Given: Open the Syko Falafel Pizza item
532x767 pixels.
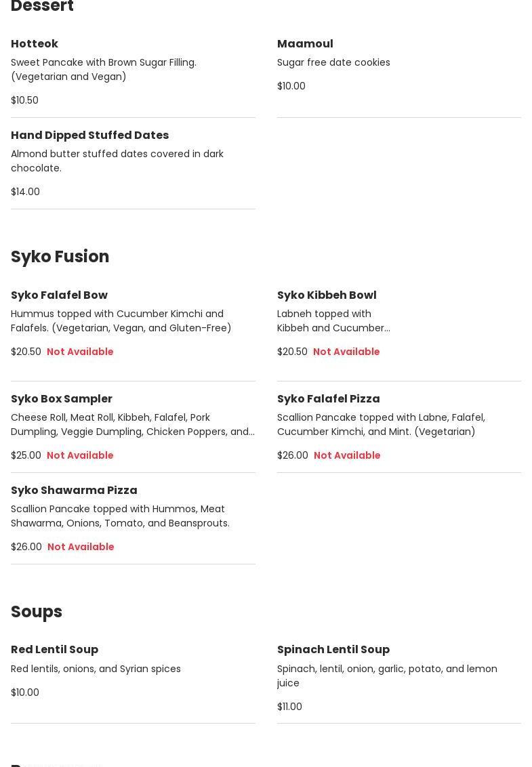Looking at the screenshot, I should (x=329, y=398).
